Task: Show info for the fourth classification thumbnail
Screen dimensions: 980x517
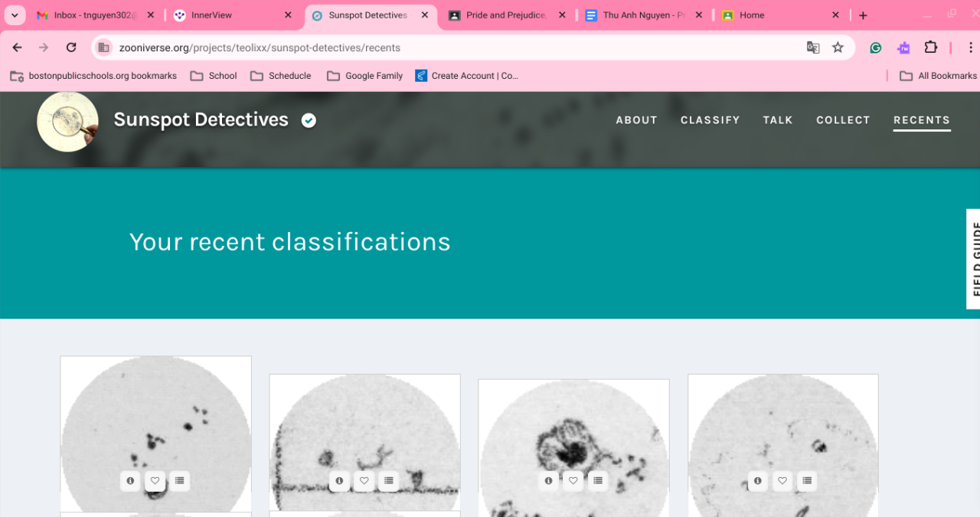Action: click(758, 481)
